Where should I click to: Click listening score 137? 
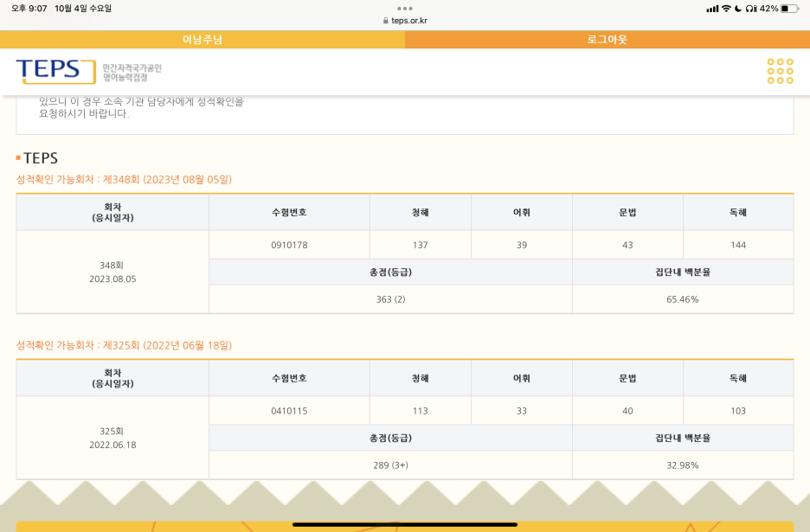[420, 245]
